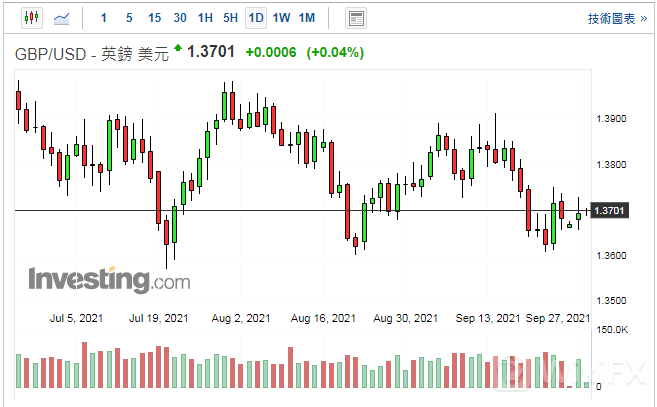657x407 pixels.
Task: Set chart to 1W interval
Action: pyautogui.click(x=282, y=18)
